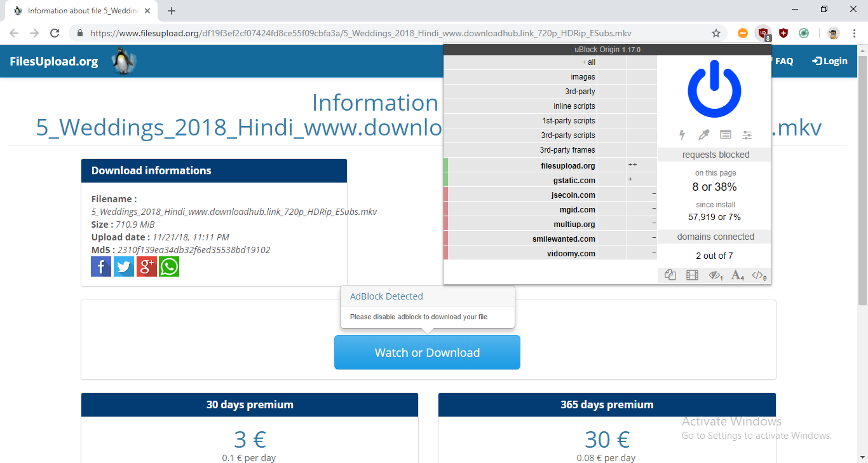Open Chrome three-dot menu
Image resolution: width=868 pixels, height=463 pixels.
click(854, 33)
